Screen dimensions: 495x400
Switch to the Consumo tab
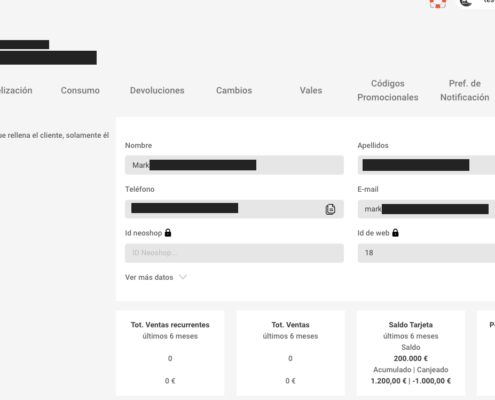coord(80,90)
